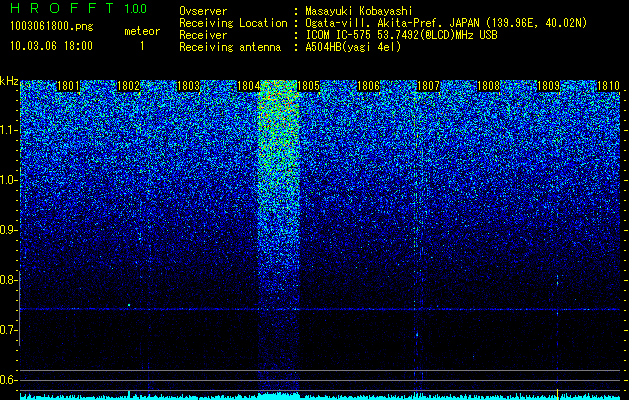Click the Ogata-vill. Akita-Pref. JAPAN location text
Image resolution: width=629 pixels, height=400 pixels.
[x=445, y=23]
